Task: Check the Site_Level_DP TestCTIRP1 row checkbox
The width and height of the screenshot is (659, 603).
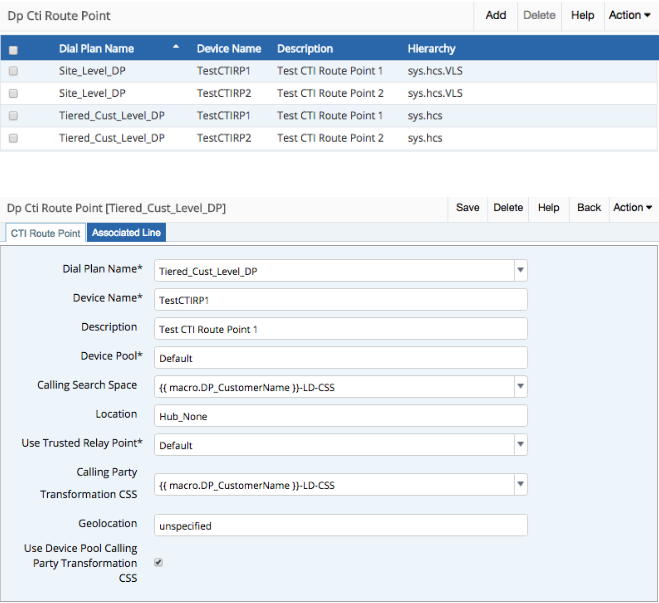Action: (x=13, y=71)
